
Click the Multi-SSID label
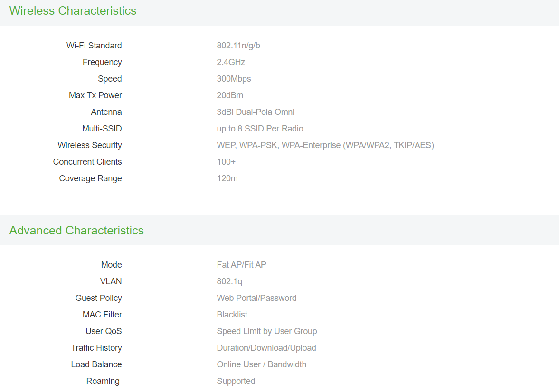[102, 129]
